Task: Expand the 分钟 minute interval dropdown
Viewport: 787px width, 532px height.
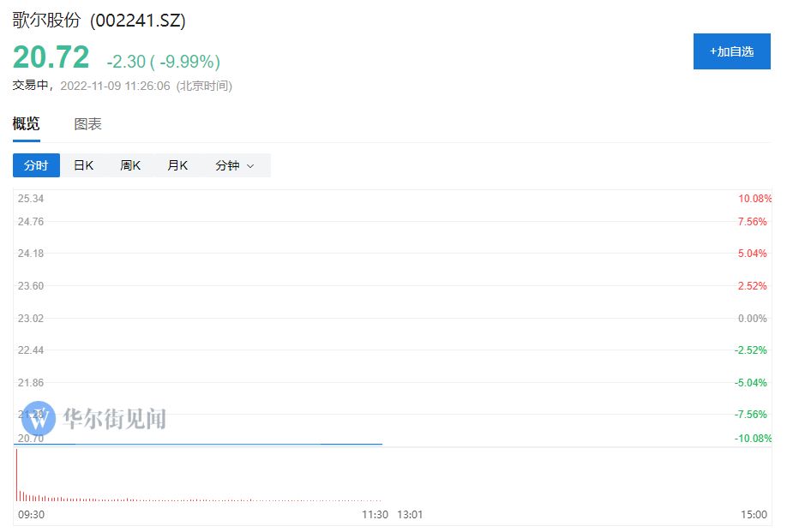Action: point(235,165)
